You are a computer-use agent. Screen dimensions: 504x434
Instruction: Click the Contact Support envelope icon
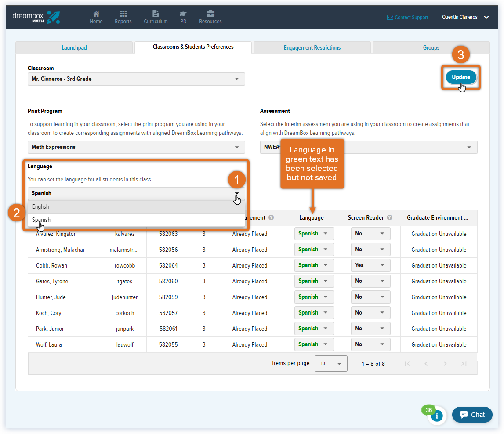tap(390, 17)
